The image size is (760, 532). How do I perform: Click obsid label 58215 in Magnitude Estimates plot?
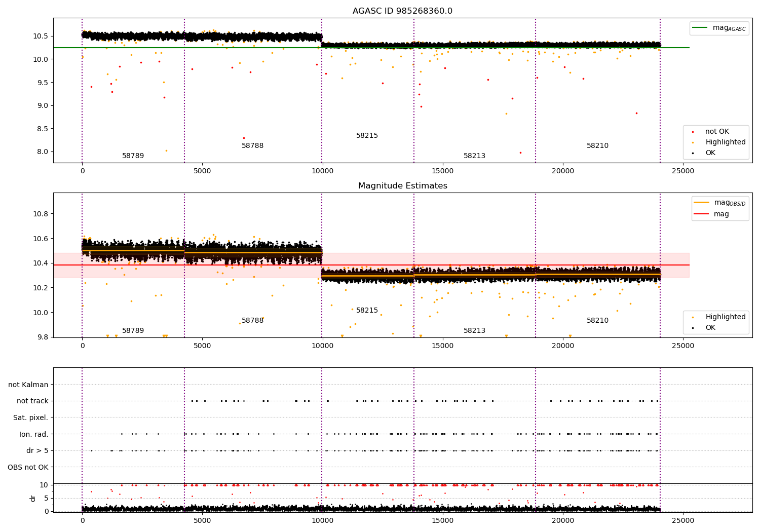click(367, 311)
